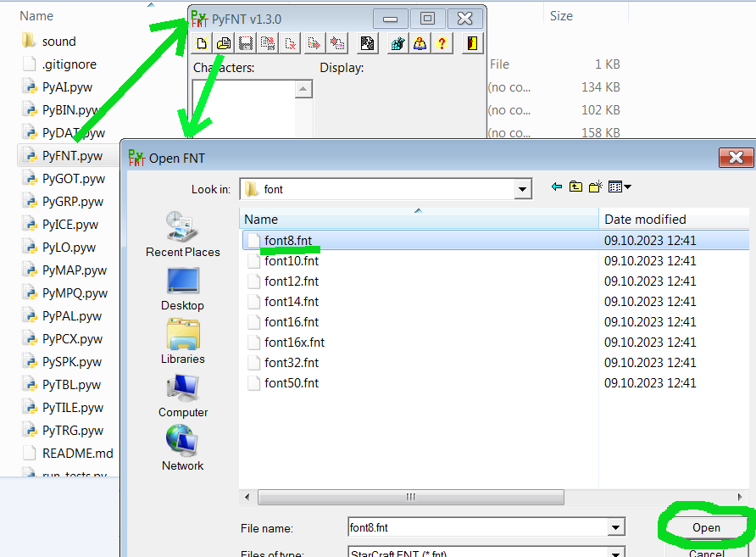The height and width of the screenshot is (557, 756).
Task: Select Libraries in the places bar
Action: (183, 342)
